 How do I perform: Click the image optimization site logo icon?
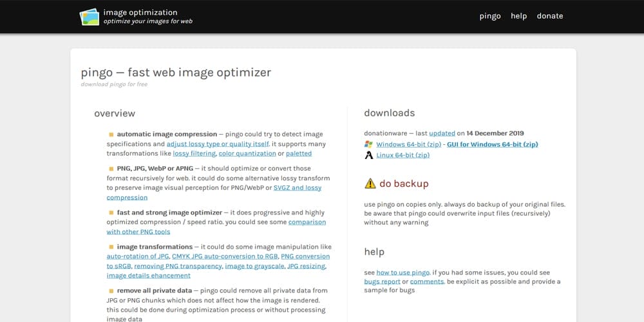point(89,17)
